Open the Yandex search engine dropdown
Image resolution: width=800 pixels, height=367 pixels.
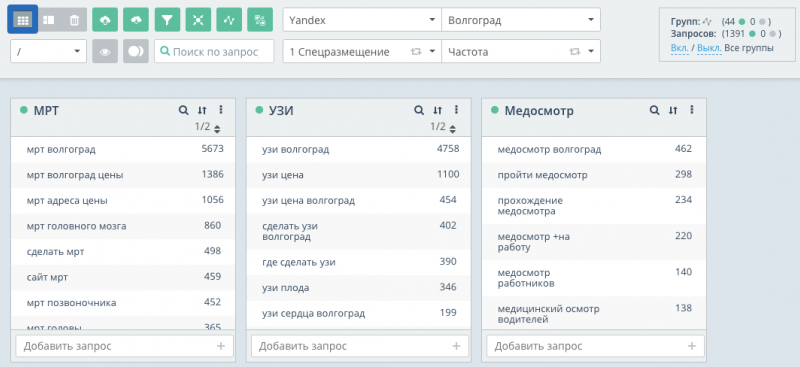(x=362, y=20)
